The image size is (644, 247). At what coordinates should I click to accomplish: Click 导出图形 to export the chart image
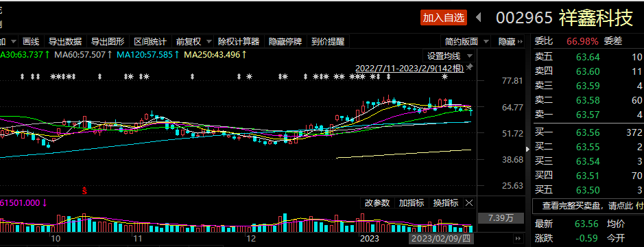(x=108, y=41)
